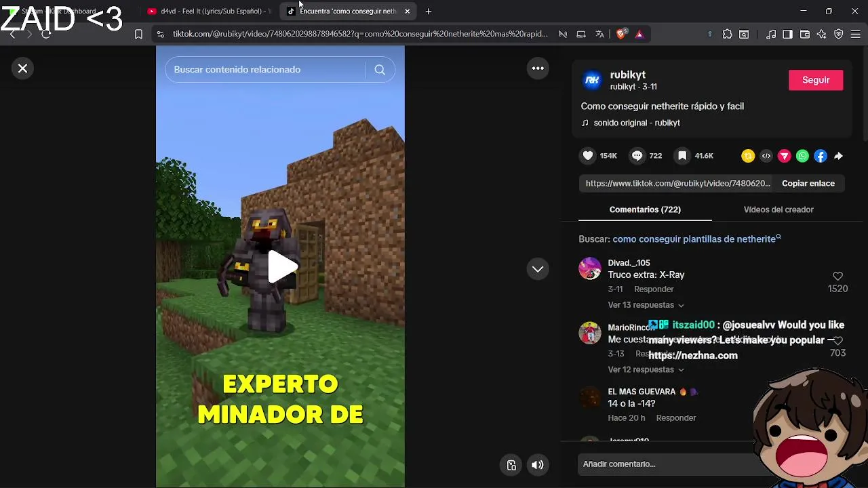Click the 14 o la -14? comment text
The image size is (868, 488).
pyautogui.click(x=631, y=404)
